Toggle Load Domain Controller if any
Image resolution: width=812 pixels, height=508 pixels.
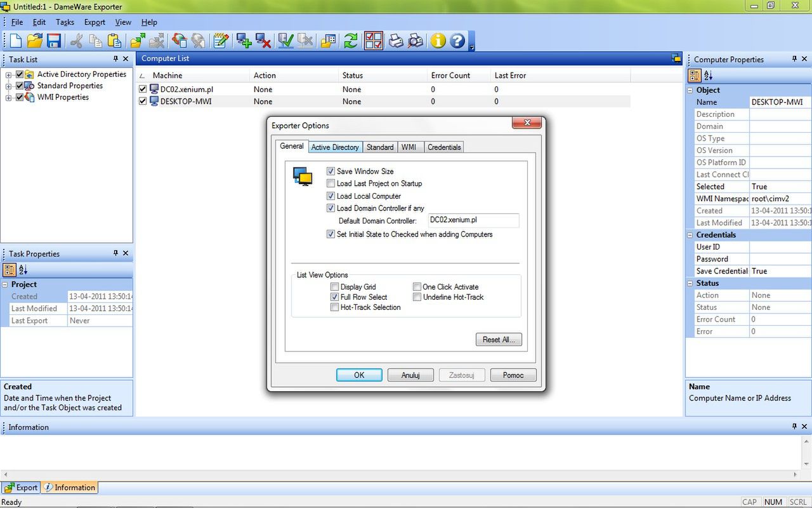pyautogui.click(x=331, y=208)
